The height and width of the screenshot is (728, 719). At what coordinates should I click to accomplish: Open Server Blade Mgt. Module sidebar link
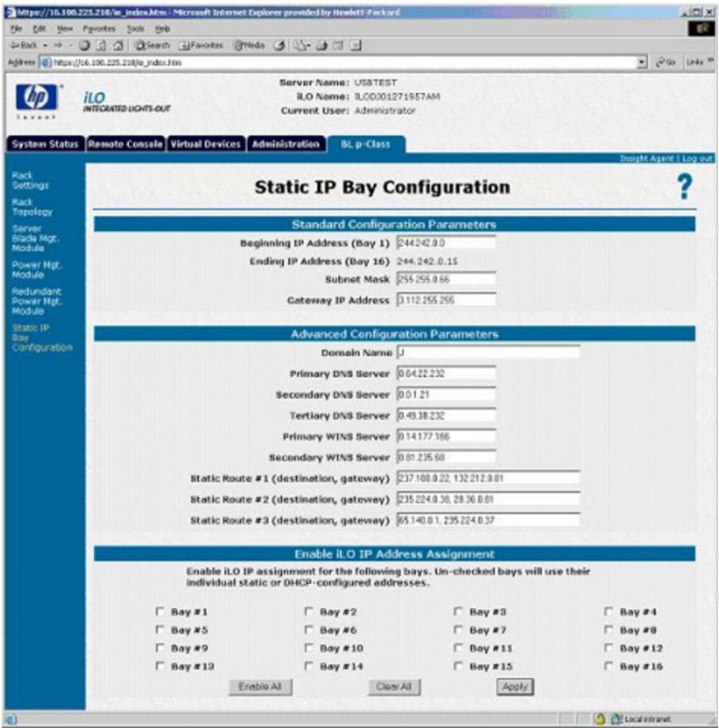[35, 238]
